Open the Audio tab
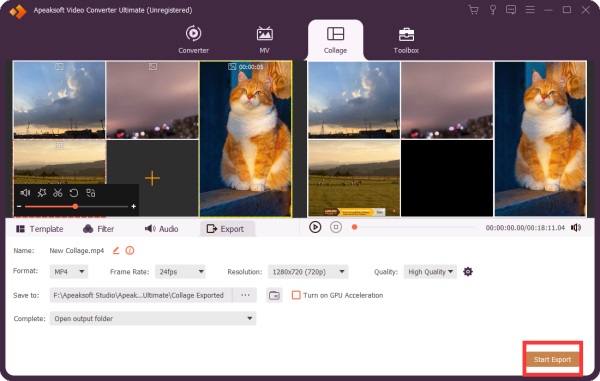Viewport: 600px width, 381px height. point(161,229)
